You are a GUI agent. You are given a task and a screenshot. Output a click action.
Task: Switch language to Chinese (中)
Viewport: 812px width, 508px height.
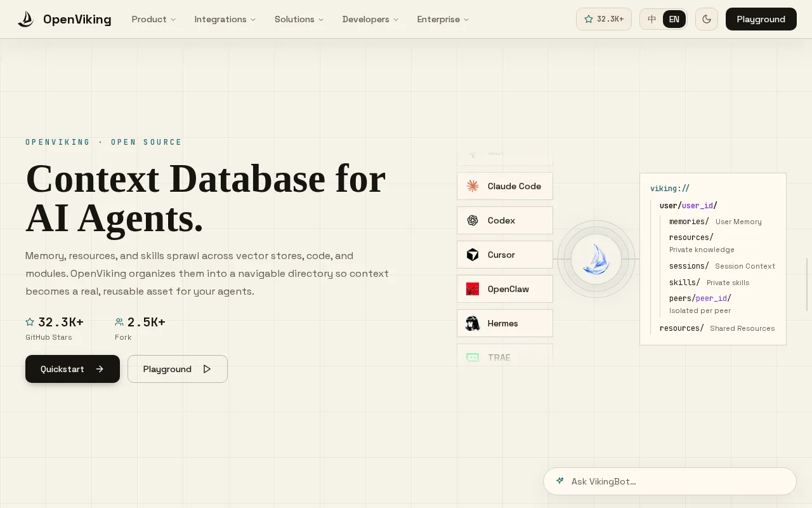point(652,19)
